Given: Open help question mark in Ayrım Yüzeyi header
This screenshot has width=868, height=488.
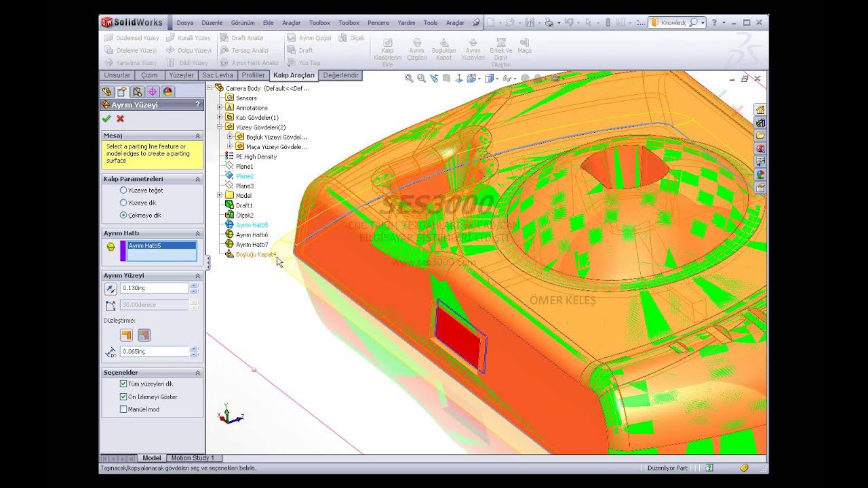Looking at the screenshot, I should (197, 104).
